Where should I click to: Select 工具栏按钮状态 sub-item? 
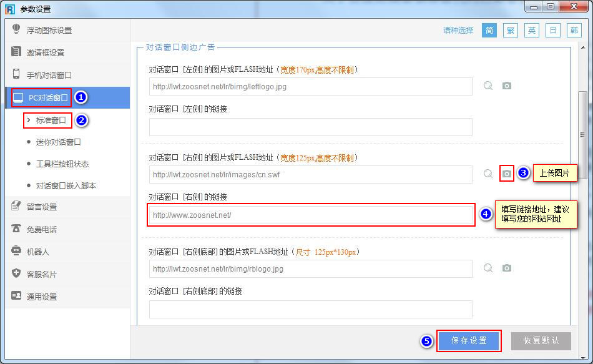62,164
